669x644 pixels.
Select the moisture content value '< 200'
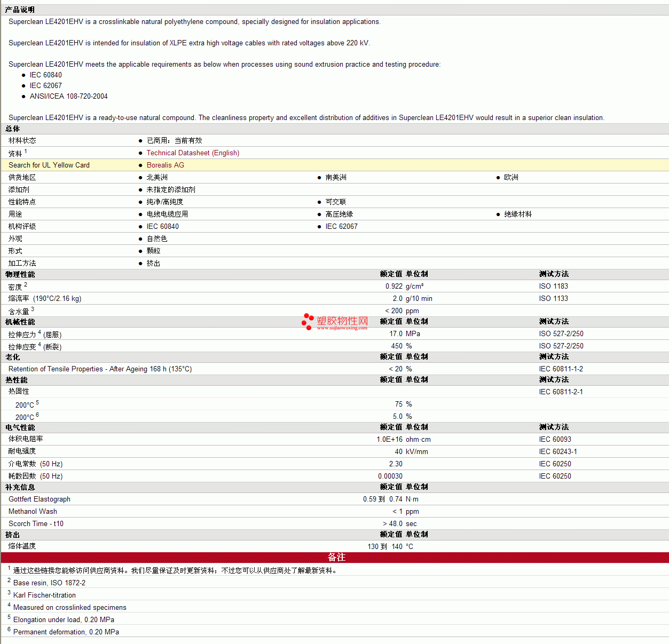coord(394,311)
